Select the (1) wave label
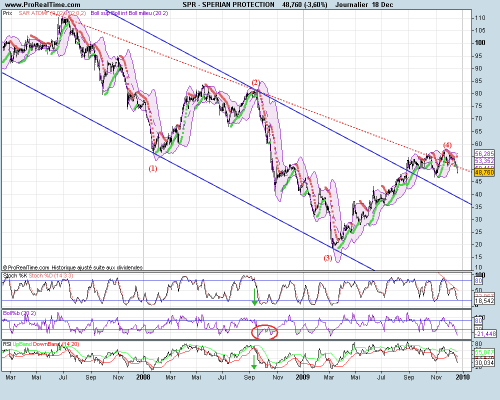500x400 pixels. [x=153, y=168]
